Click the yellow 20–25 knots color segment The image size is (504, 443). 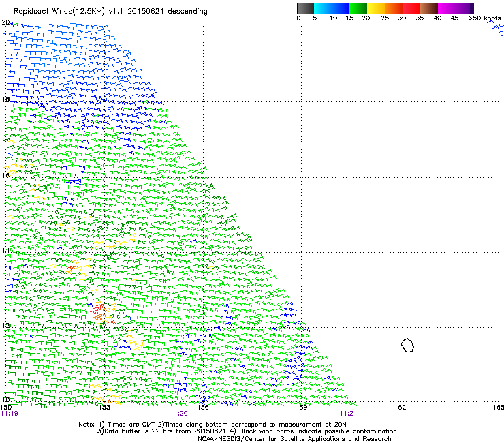(x=376, y=8)
